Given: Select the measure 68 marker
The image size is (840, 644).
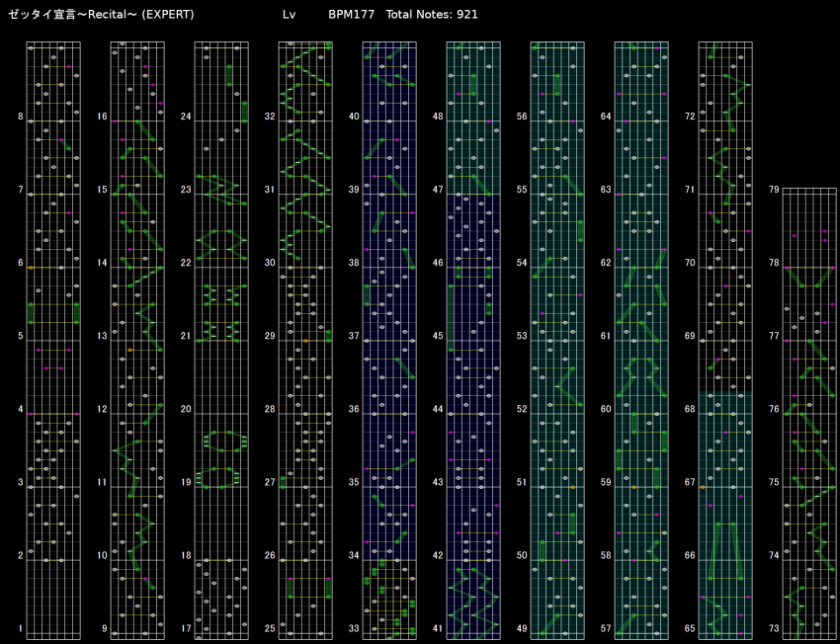Looking at the screenshot, I should 690,409.
